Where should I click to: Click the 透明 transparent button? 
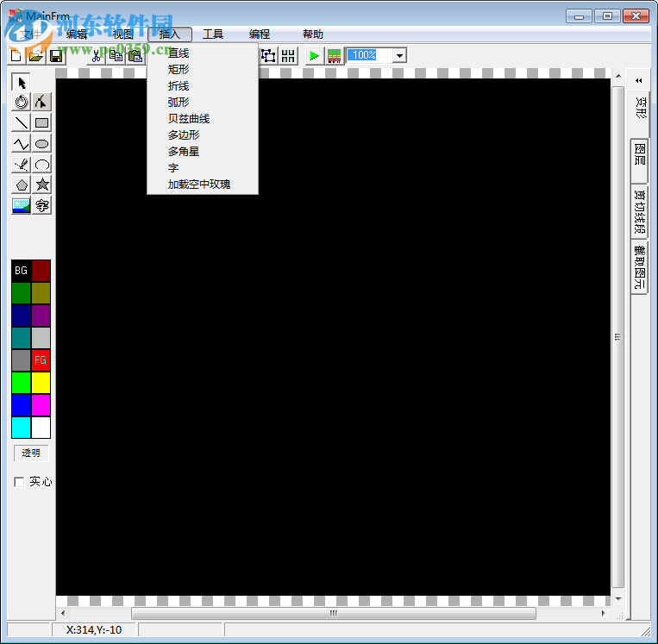[31, 453]
